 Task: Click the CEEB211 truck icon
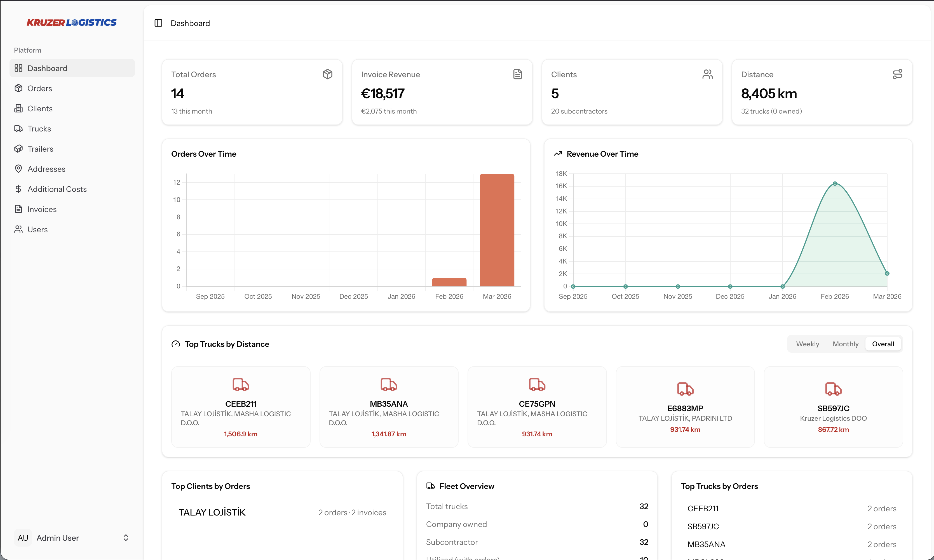pos(240,385)
